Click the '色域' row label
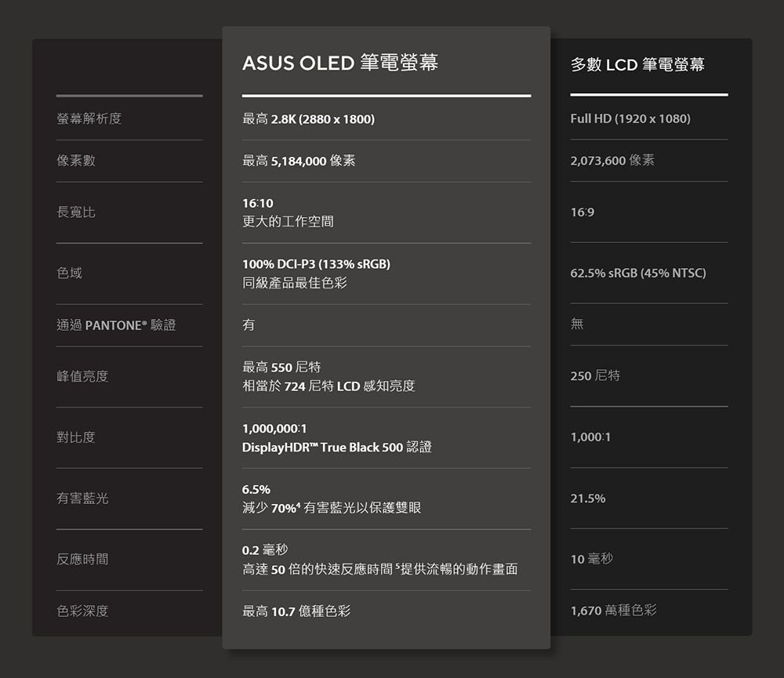 coord(70,273)
